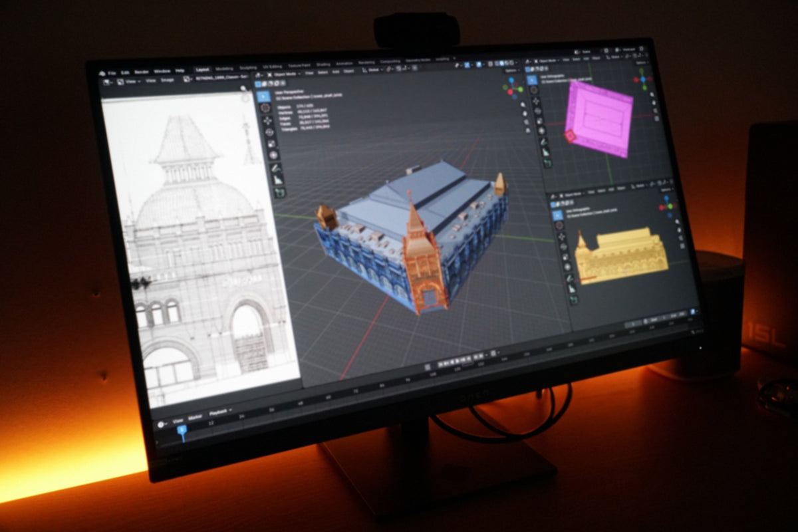Open the image editor View mode dropdown
Image resolution: width=798 pixels, height=532 pixels.
(129, 81)
